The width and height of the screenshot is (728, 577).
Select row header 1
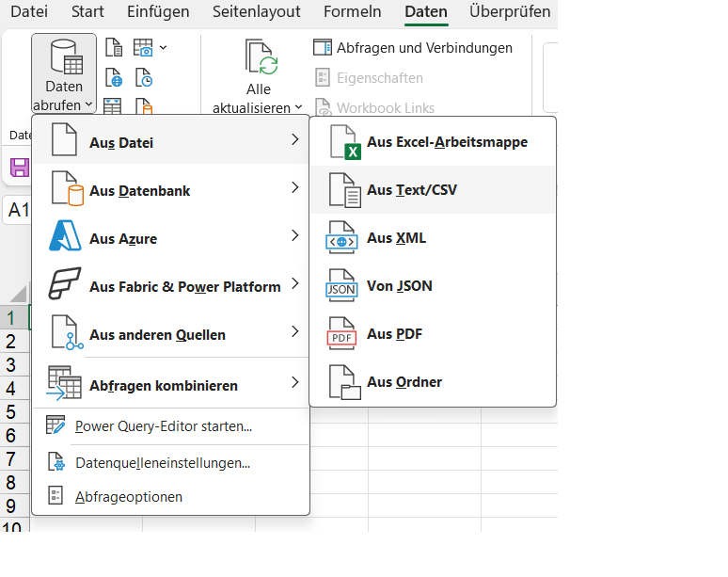(x=14, y=318)
